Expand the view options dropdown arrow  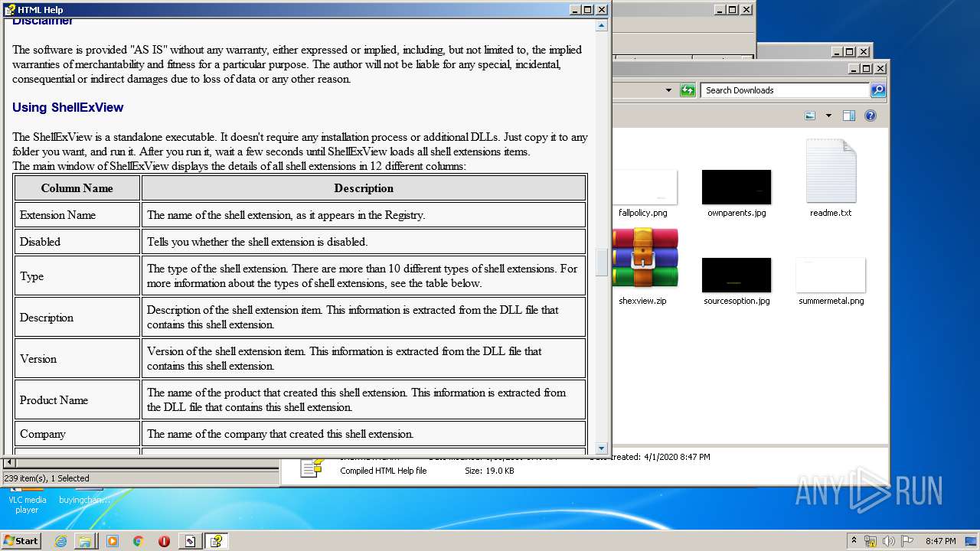click(x=828, y=116)
